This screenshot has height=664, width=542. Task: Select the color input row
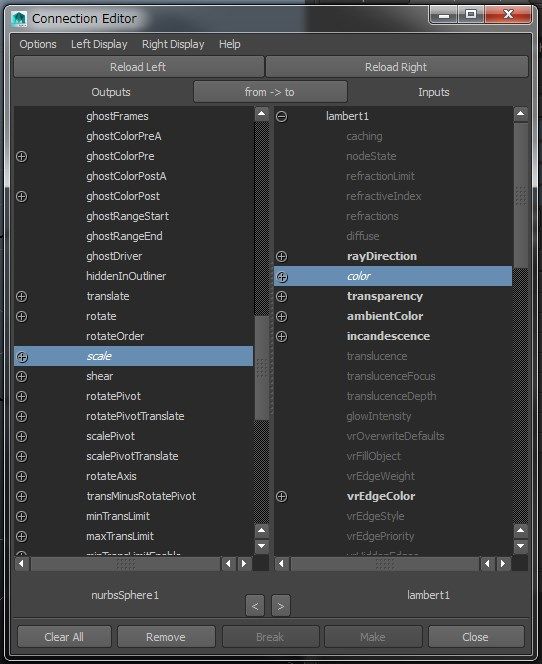coord(393,276)
